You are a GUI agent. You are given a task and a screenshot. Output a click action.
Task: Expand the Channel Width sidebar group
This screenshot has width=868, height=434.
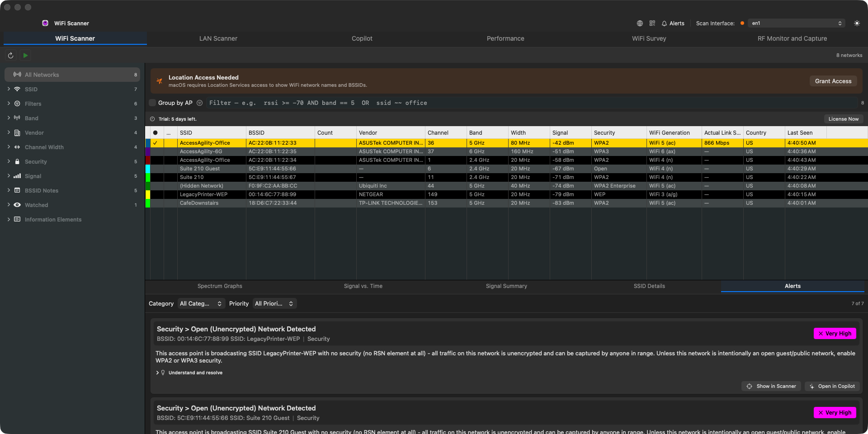point(9,147)
